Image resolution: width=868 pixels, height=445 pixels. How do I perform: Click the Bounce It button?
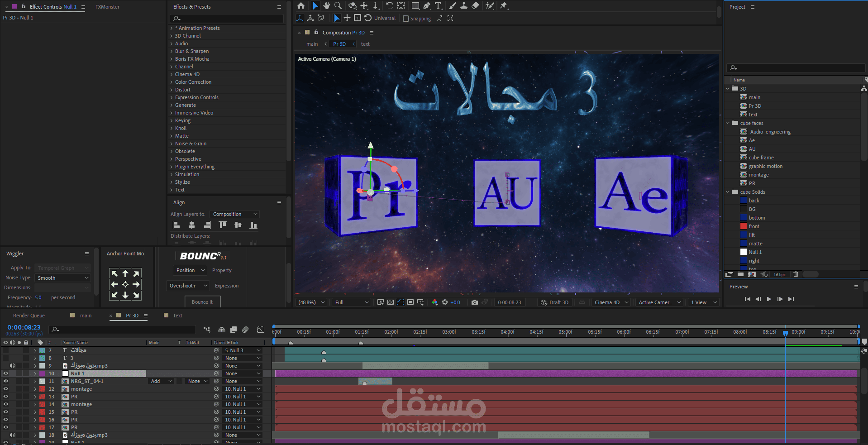pos(202,302)
